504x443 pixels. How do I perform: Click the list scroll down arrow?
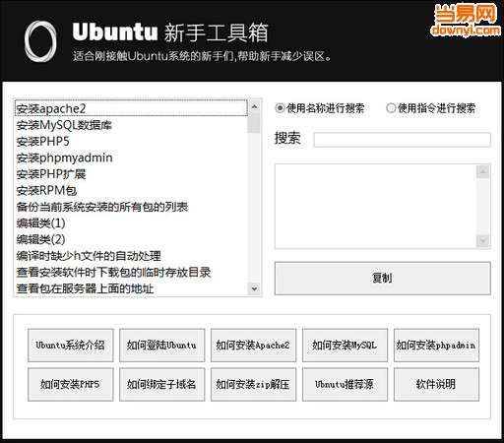pos(254,288)
